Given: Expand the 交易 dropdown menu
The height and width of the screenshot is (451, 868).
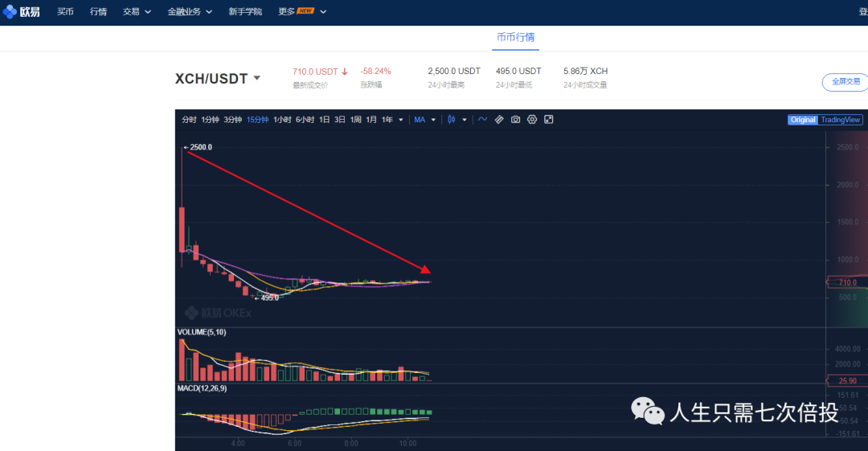Looking at the screenshot, I should click(x=137, y=11).
